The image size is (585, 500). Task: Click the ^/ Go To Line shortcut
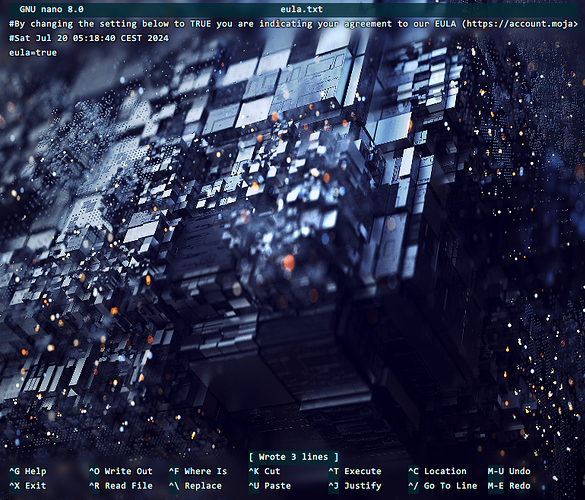pos(443,486)
